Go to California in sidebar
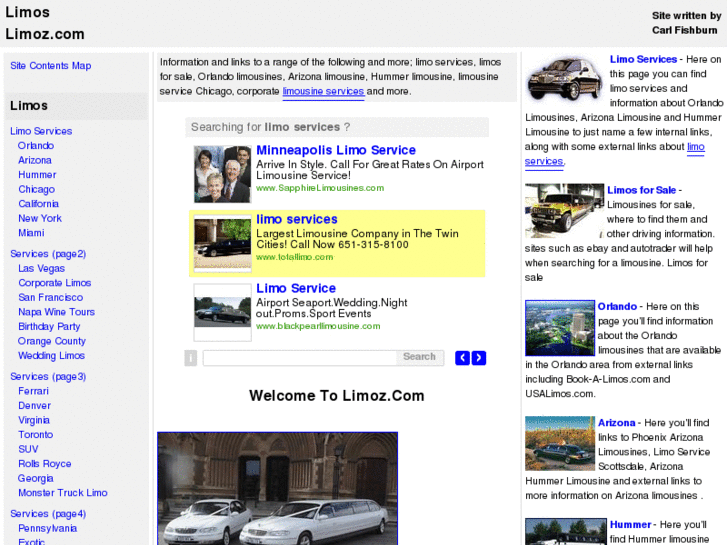727x545 pixels. pyautogui.click(x=38, y=204)
